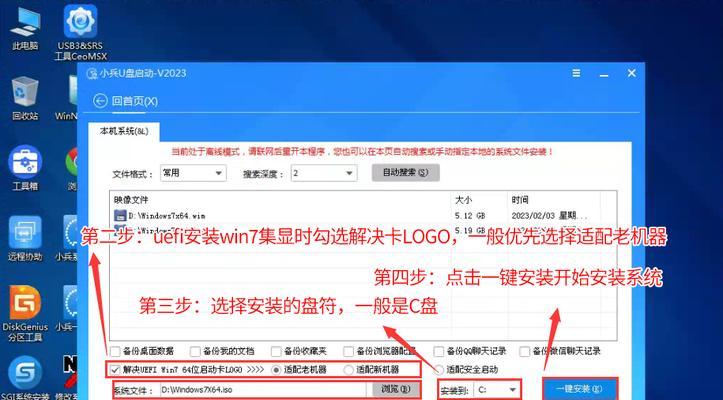
Task: Click the 大小 column header
Action: tap(462, 200)
